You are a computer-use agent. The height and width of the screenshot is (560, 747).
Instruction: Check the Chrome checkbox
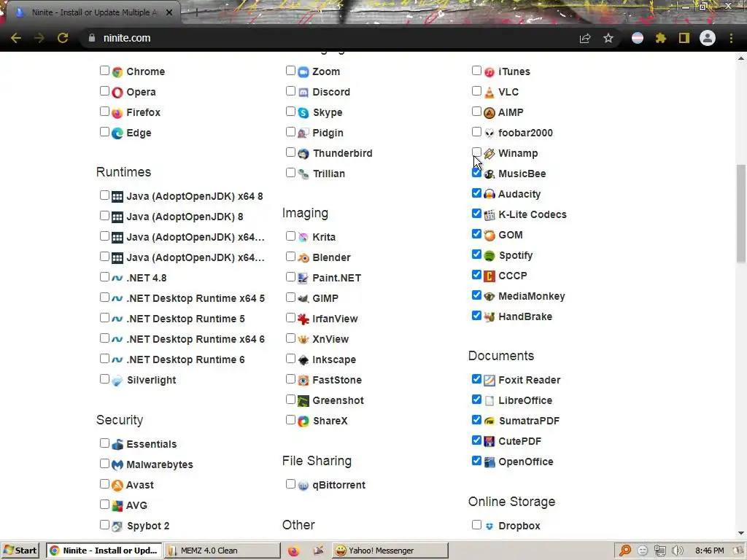104,71
